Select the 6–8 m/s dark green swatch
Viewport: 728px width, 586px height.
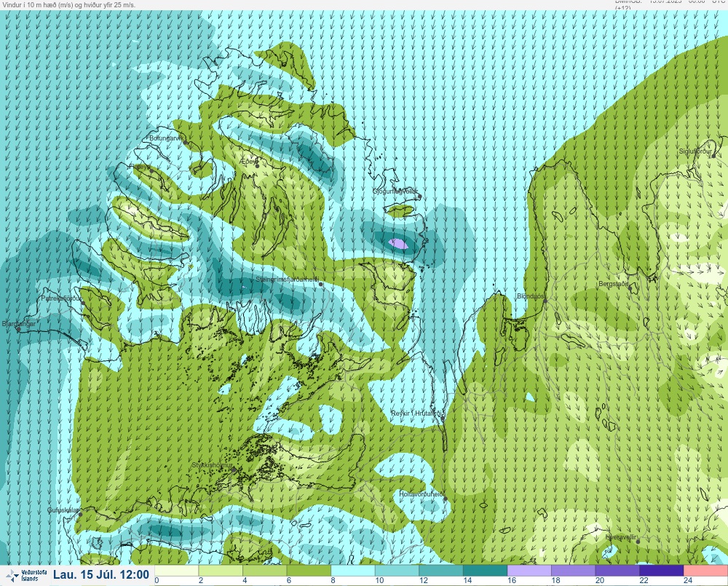309,570
